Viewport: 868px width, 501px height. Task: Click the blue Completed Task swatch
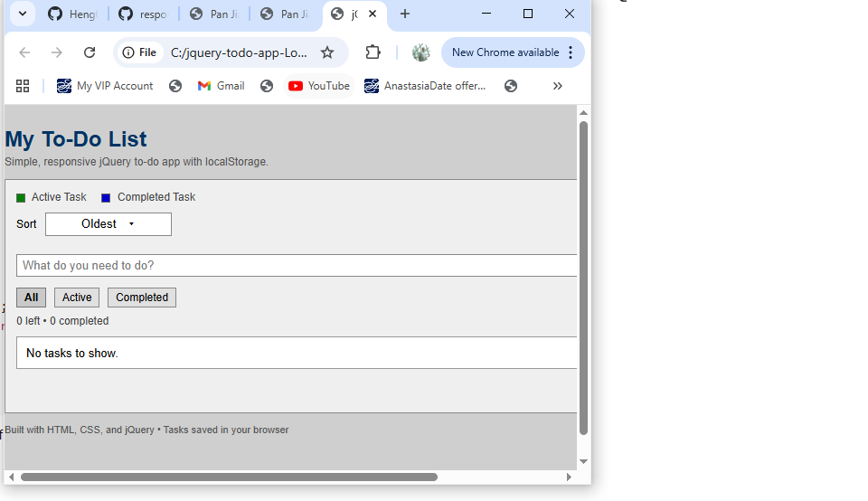106,198
